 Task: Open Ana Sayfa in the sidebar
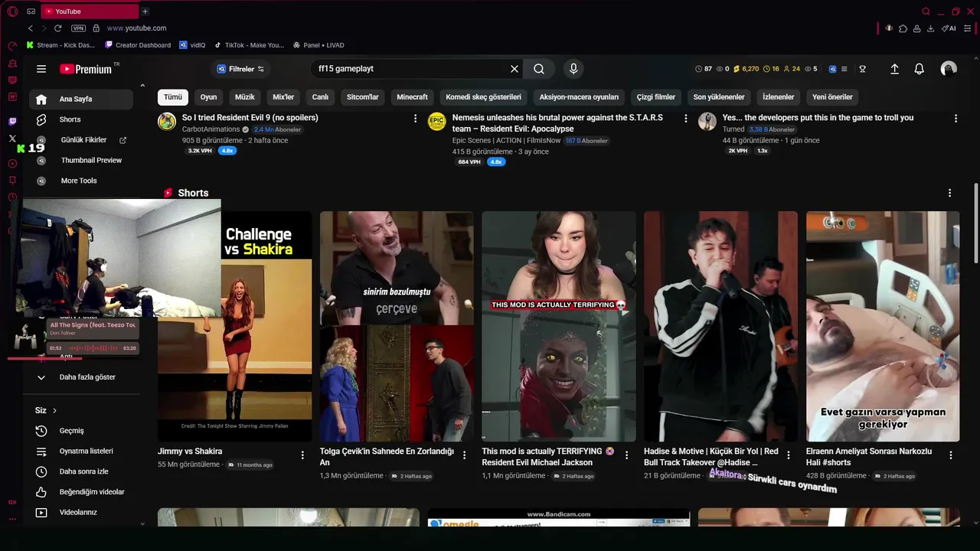[81, 99]
